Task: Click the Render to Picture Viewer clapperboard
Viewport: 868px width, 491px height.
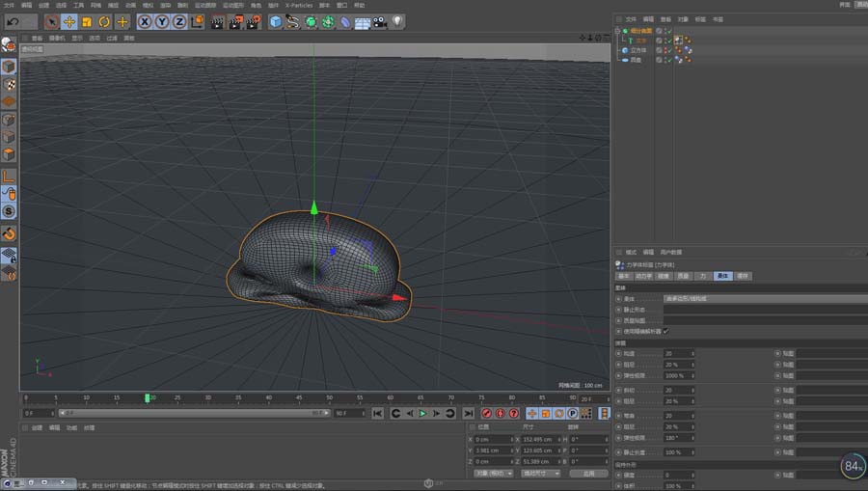Action: (x=234, y=21)
